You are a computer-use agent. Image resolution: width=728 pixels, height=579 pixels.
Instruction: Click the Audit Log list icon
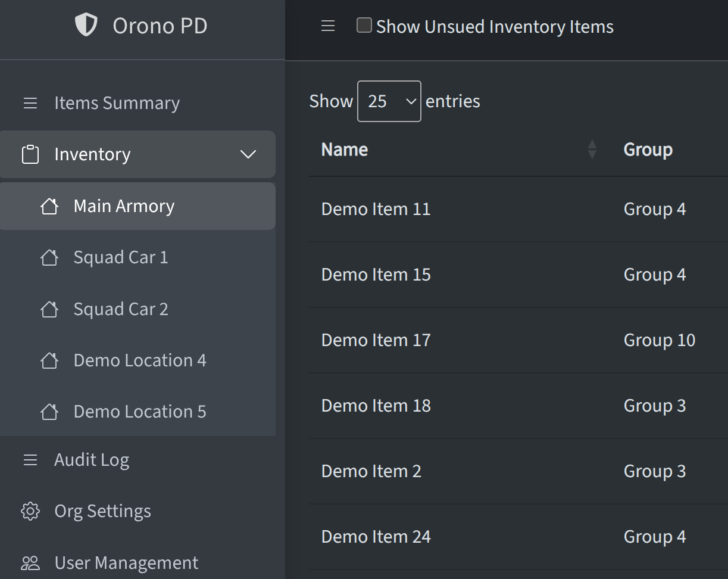point(30,460)
